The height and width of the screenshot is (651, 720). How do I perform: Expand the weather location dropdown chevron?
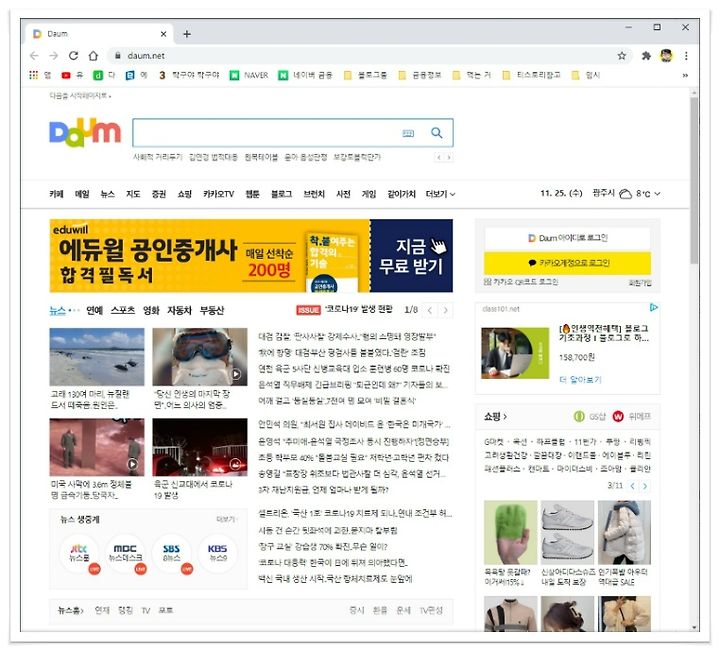658,194
